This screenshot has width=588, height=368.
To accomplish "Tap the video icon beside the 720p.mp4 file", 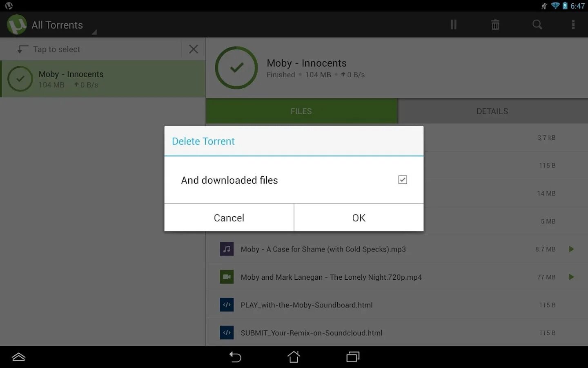I will point(227,277).
